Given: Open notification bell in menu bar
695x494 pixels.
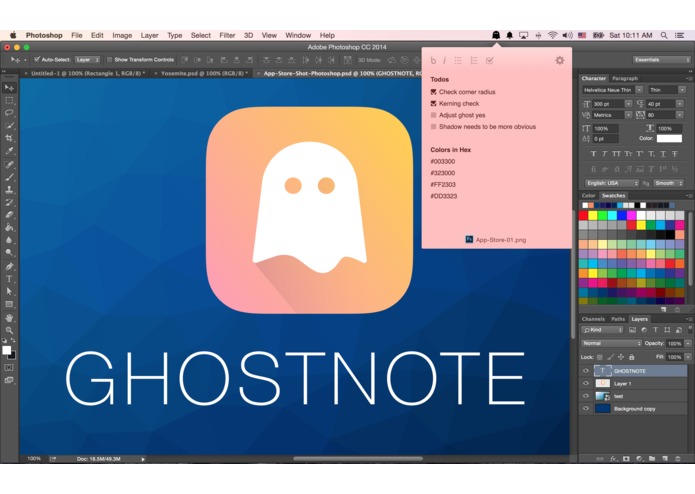Looking at the screenshot, I should pyautogui.click(x=510, y=35).
